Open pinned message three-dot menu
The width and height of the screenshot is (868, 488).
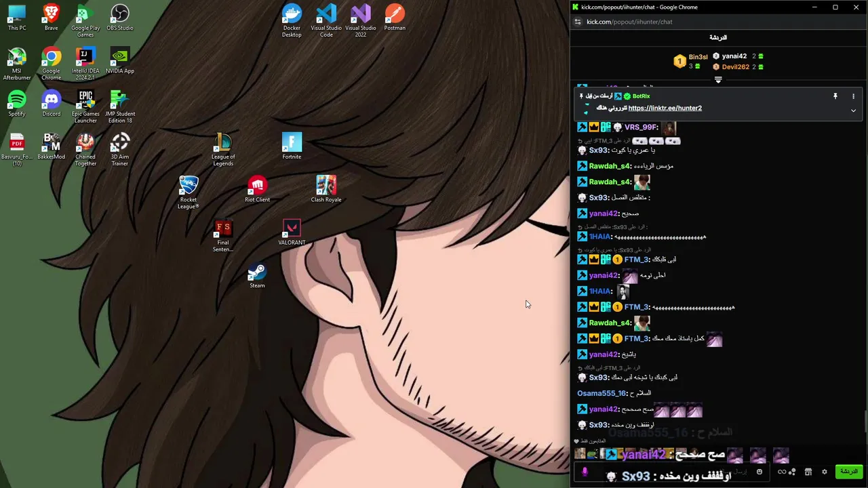853,96
